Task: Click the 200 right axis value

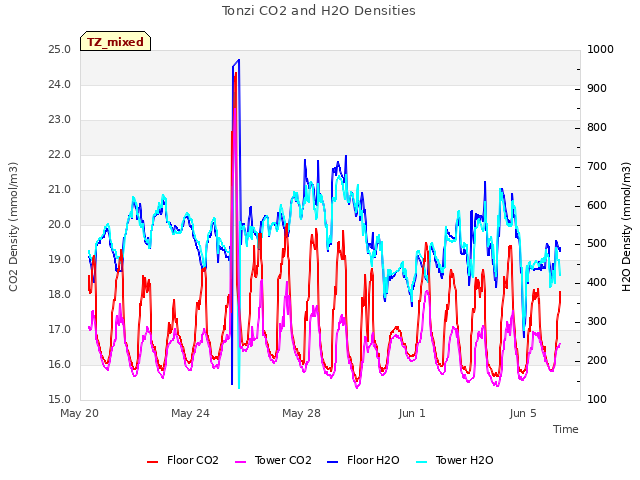Action: click(x=597, y=361)
